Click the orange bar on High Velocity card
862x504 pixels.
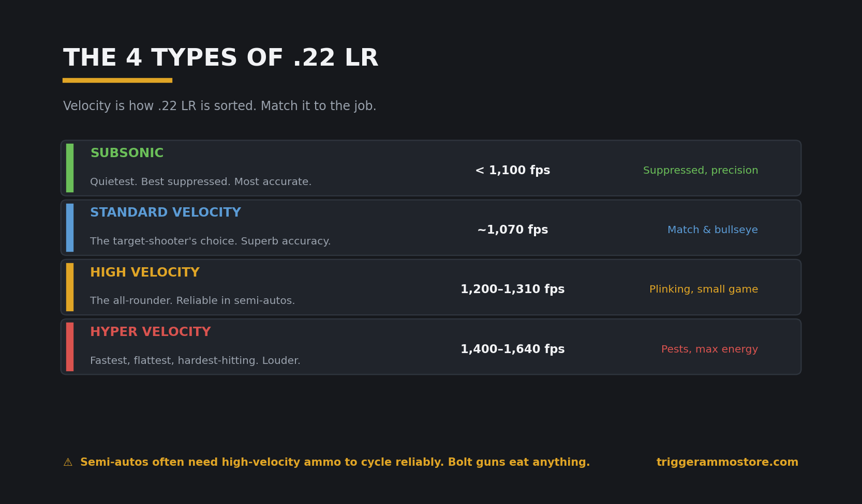coord(70,287)
